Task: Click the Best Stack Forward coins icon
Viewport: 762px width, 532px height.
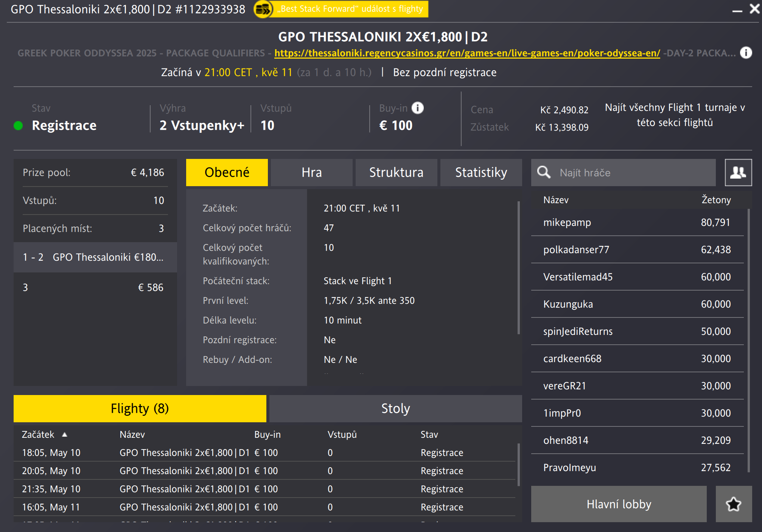Action: pyautogui.click(x=263, y=9)
